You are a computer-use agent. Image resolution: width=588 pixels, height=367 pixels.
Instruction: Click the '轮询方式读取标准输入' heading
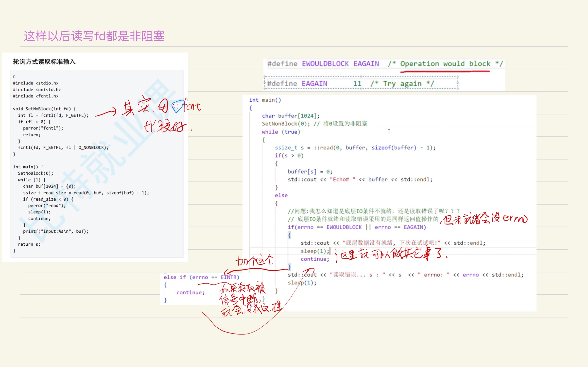pos(44,62)
